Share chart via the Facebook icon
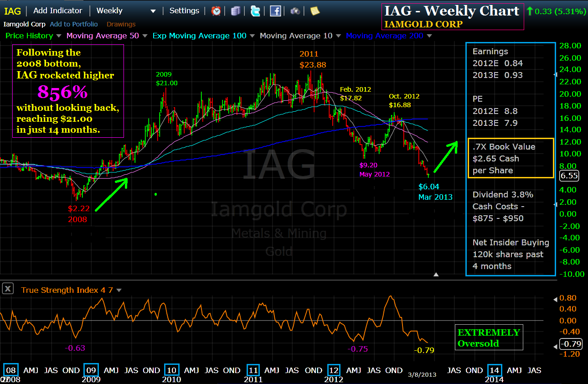588x384 pixels. tap(275, 11)
